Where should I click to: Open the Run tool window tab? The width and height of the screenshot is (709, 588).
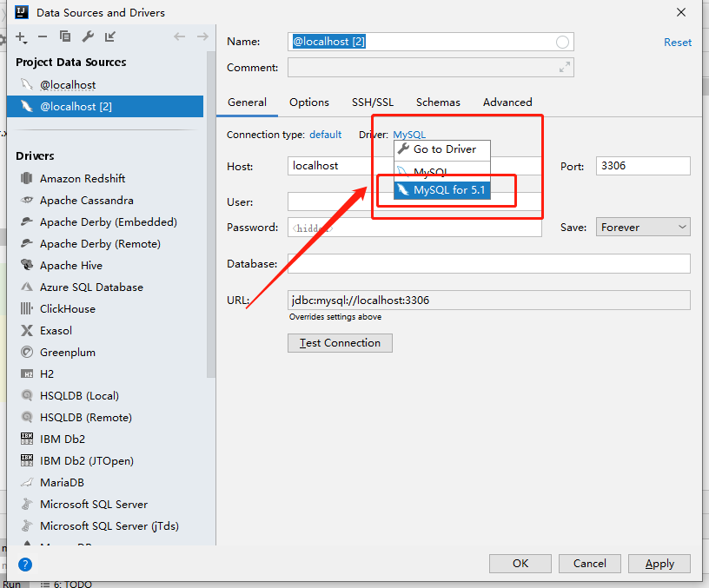tap(12, 584)
